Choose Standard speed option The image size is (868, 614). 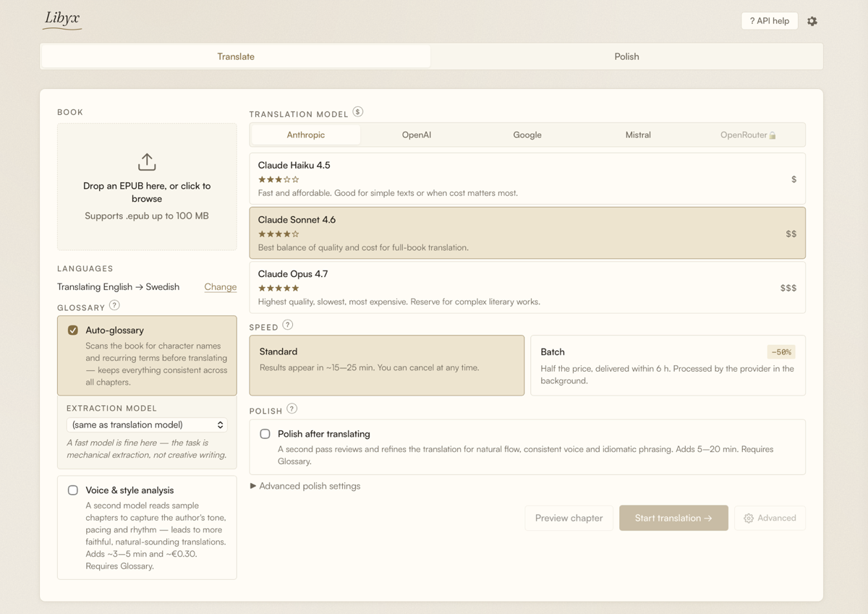click(x=387, y=365)
